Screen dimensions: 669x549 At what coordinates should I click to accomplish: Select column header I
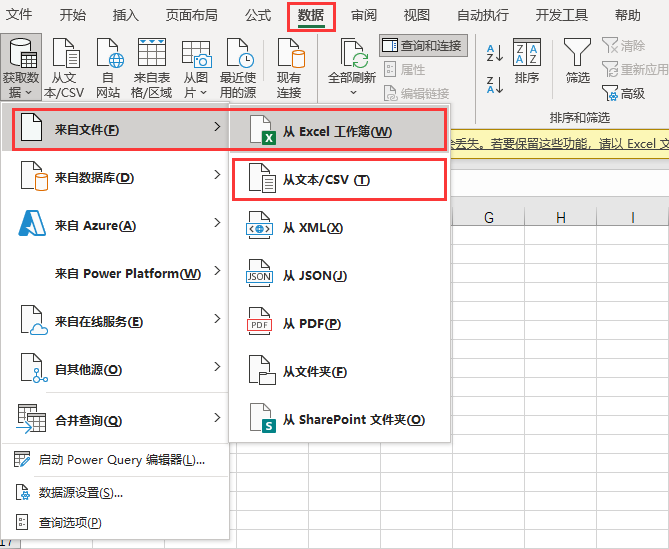pos(633,217)
